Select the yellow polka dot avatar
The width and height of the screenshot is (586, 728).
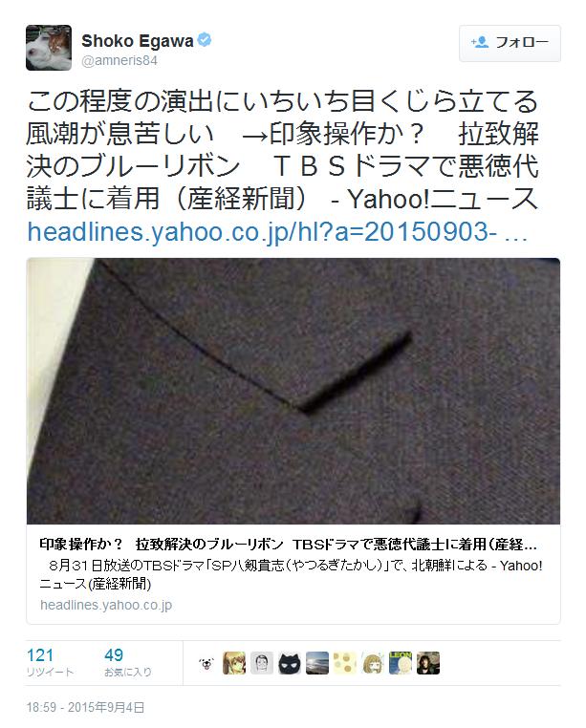click(x=345, y=663)
